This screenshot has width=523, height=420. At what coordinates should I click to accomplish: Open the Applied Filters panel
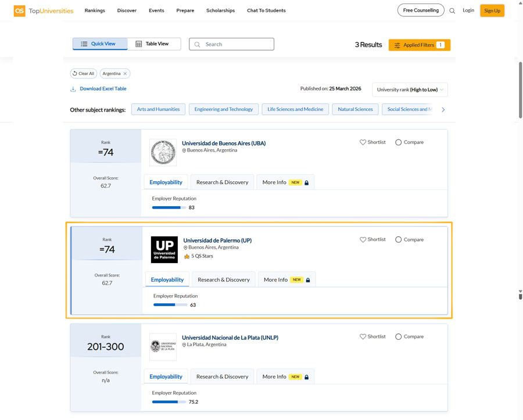tap(419, 45)
